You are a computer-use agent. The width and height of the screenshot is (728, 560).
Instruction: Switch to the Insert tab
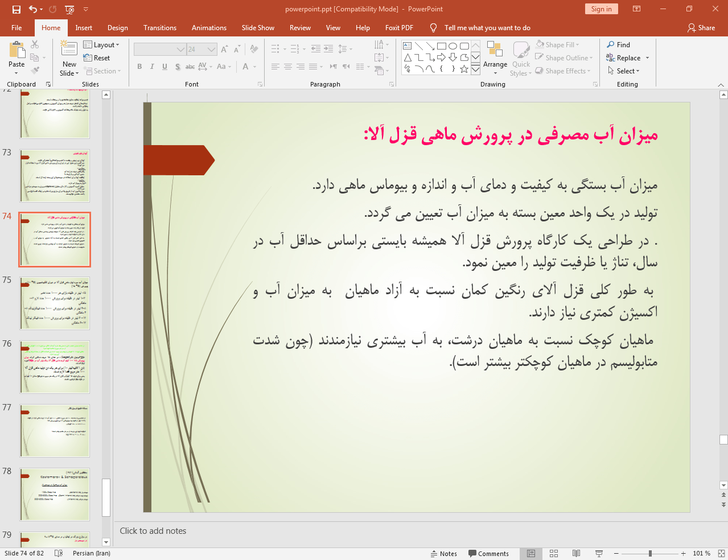pyautogui.click(x=84, y=28)
